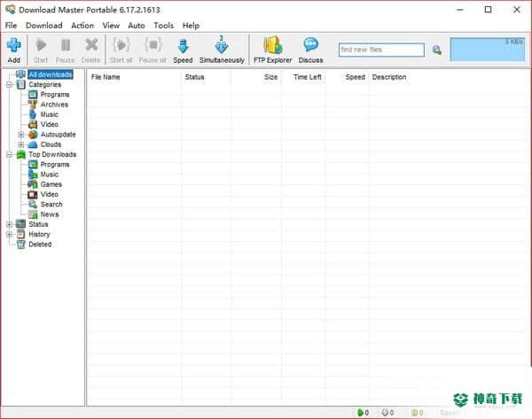Viewport: 532px width, 419px height.
Task: Select the Clouds category
Action: click(x=51, y=144)
